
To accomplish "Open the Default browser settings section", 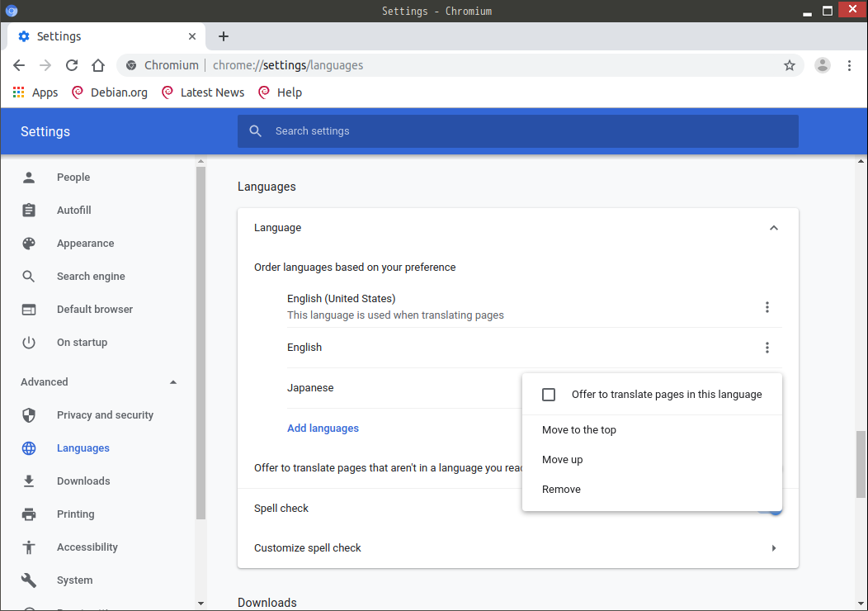I will (x=95, y=310).
